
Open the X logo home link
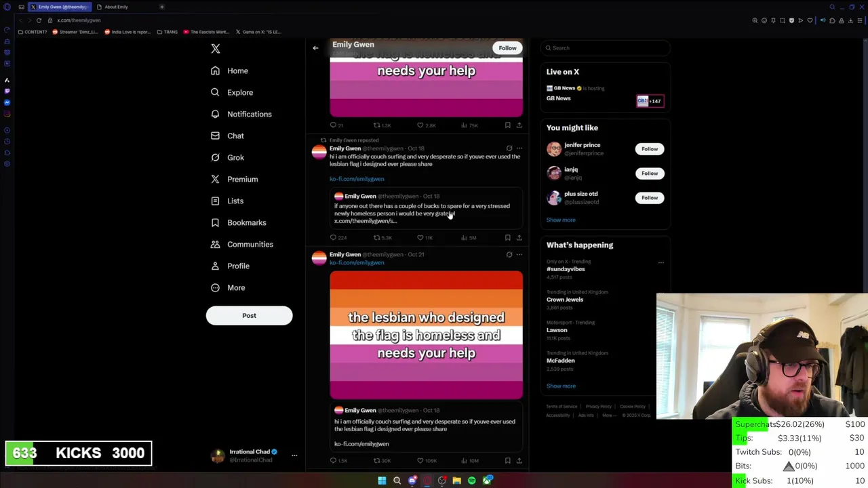216,49
